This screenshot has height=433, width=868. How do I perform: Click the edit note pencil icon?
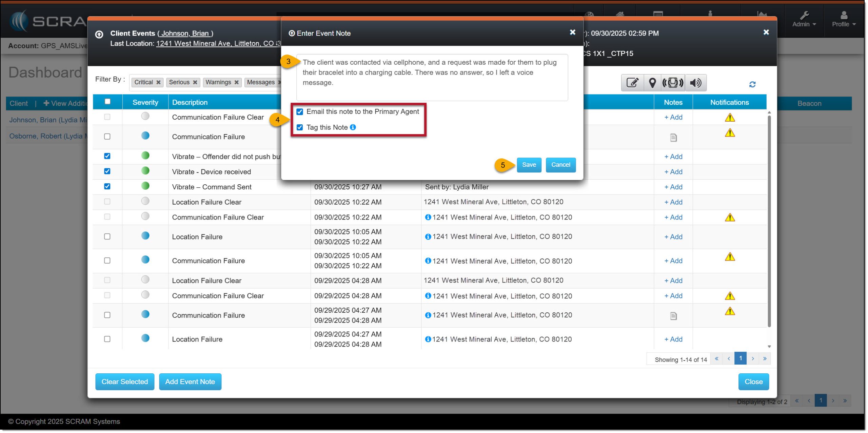[x=633, y=83]
